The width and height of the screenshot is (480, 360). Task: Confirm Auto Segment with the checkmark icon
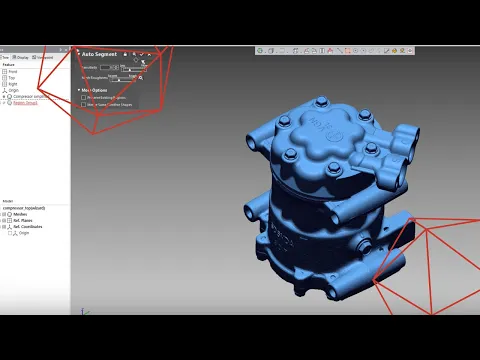click(x=142, y=54)
